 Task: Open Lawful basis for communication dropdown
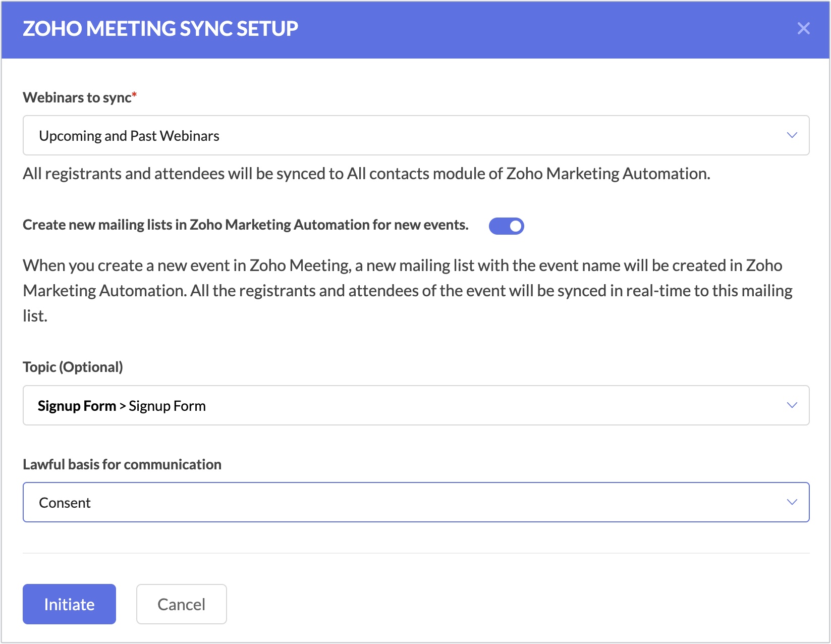tap(416, 502)
